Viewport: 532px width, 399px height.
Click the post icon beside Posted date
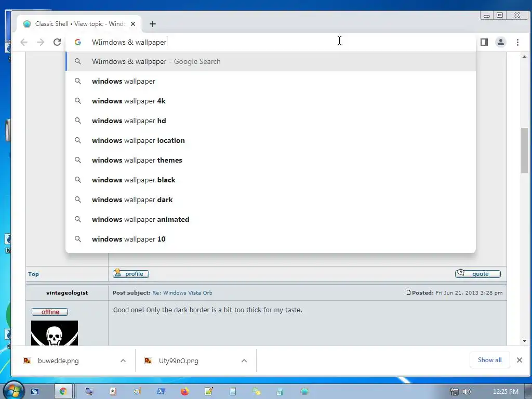click(x=408, y=292)
